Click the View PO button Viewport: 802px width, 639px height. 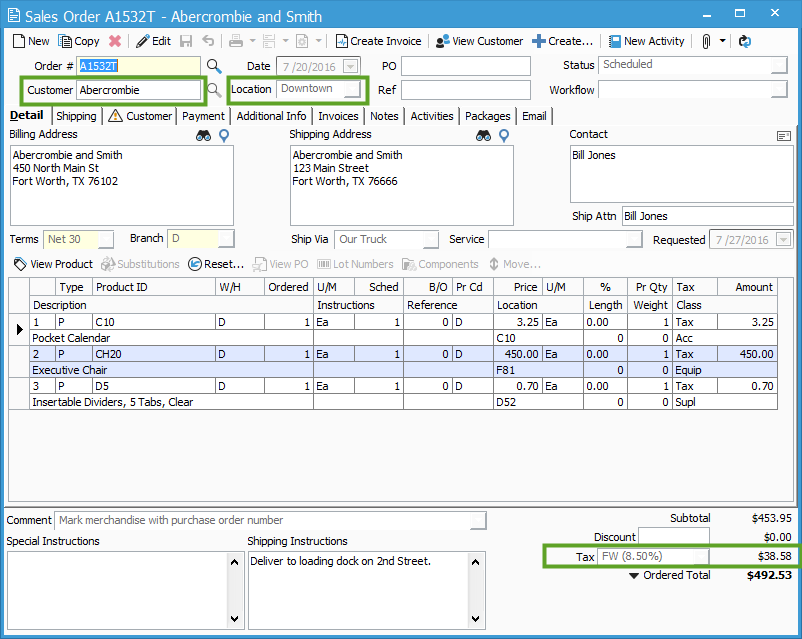click(x=281, y=264)
